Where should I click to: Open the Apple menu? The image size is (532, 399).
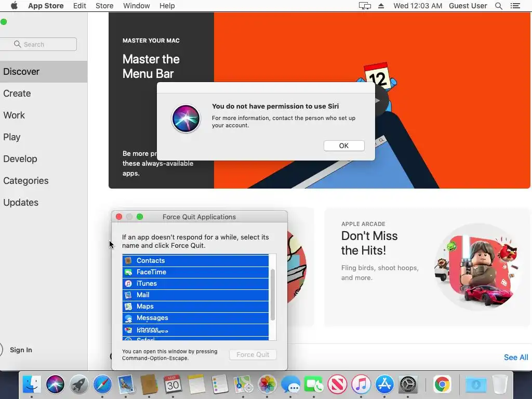(x=14, y=6)
